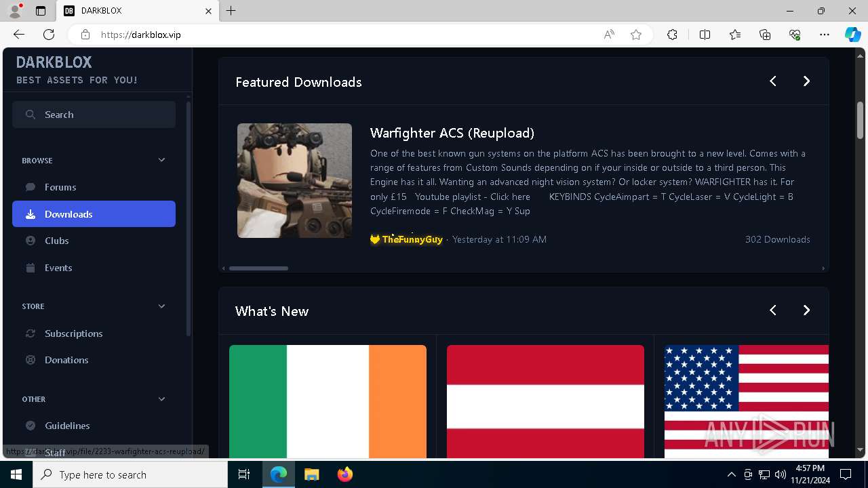Open the Warfighter ACS (Reupload) title link
The height and width of the screenshot is (488, 868).
pos(452,133)
